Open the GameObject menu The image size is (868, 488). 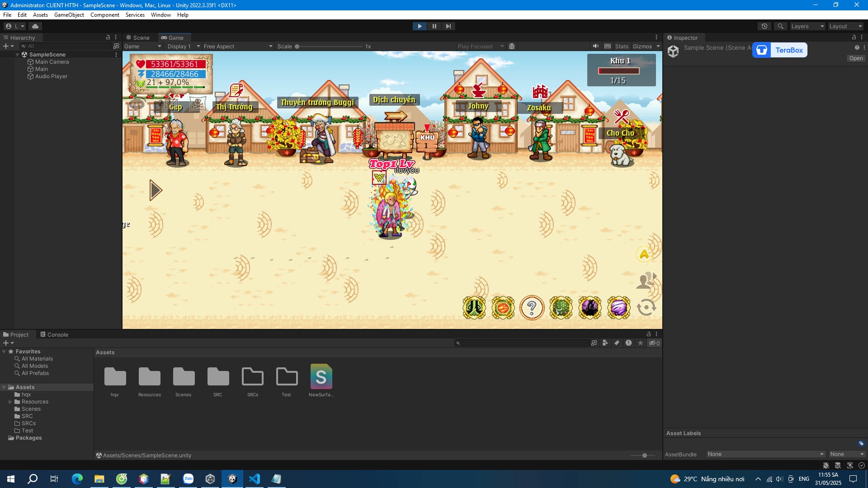(x=69, y=15)
